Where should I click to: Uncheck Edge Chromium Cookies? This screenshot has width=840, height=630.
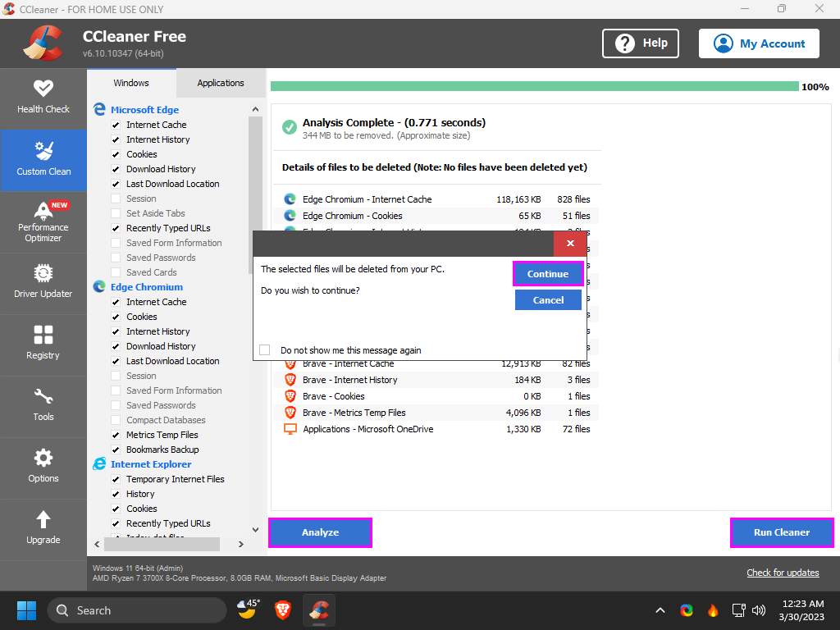(x=115, y=317)
